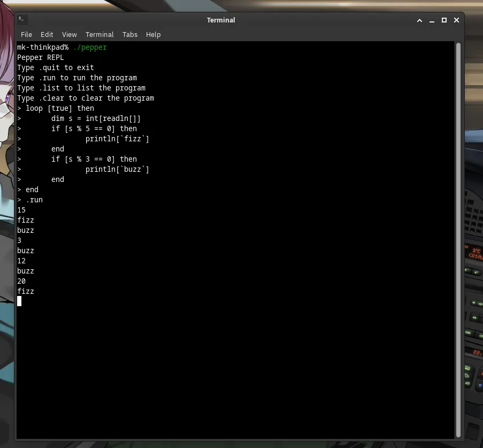Click the println[`buzz`] code line
Image resolution: width=483 pixels, height=448 pixels.
pos(117,169)
